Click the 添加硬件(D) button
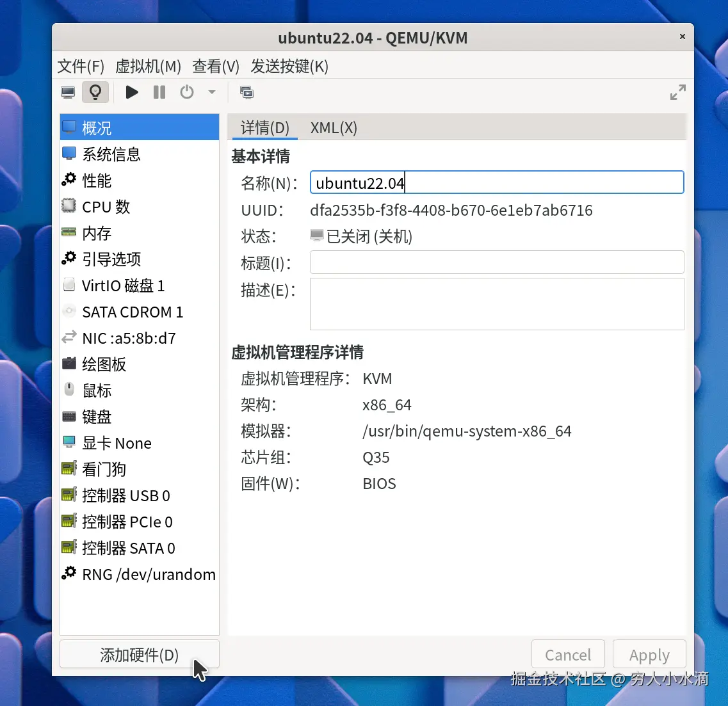Image resolution: width=728 pixels, height=706 pixels. pos(140,655)
